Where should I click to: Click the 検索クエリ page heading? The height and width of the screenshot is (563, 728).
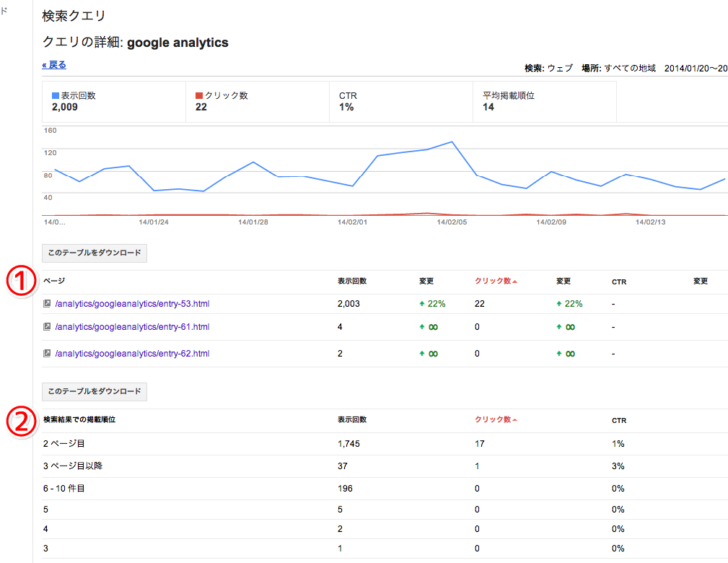[x=74, y=16]
